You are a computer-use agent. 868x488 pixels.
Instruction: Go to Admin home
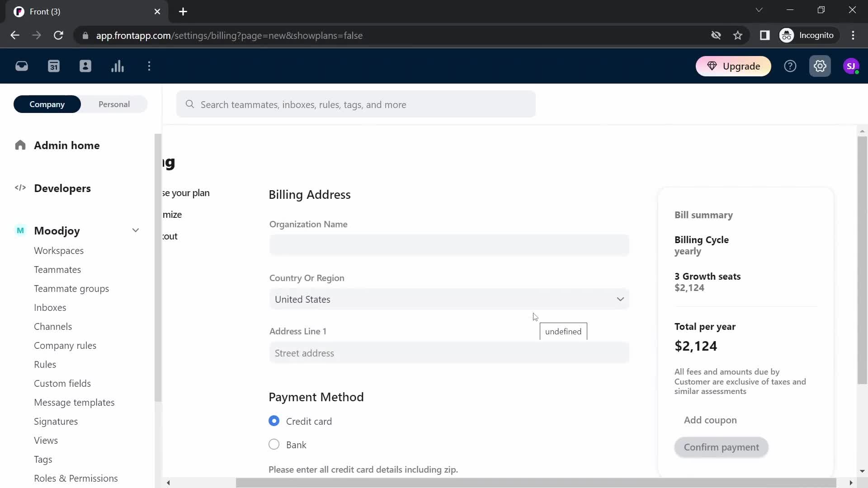(x=67, y=145)
